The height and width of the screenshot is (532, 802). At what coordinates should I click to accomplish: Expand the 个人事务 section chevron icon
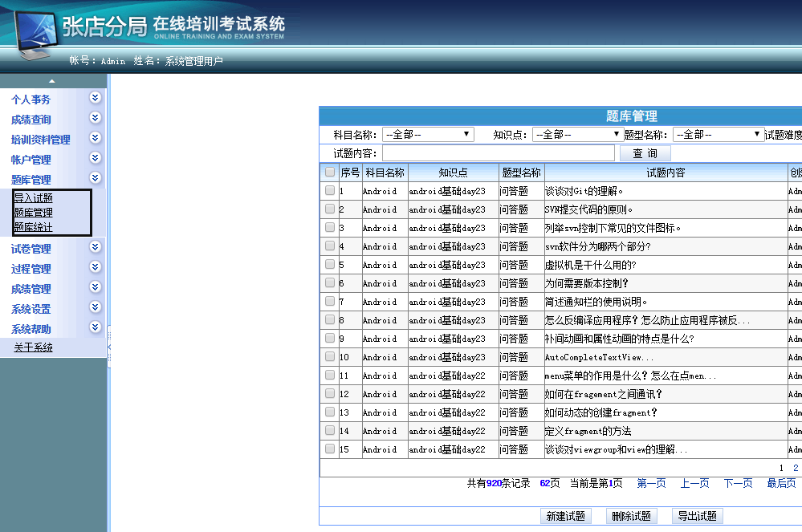click(96, 98)
